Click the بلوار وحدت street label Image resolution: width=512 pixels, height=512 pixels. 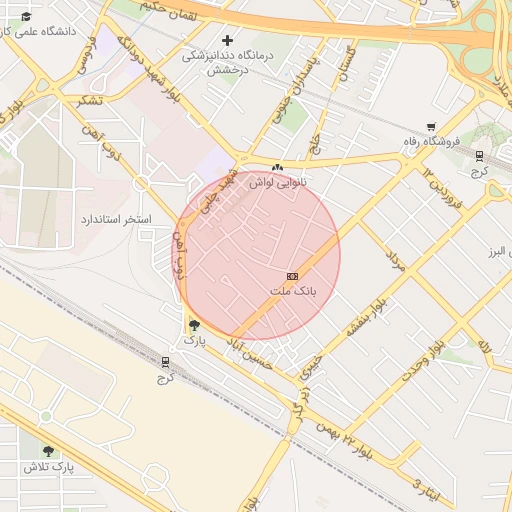point(423,361)
